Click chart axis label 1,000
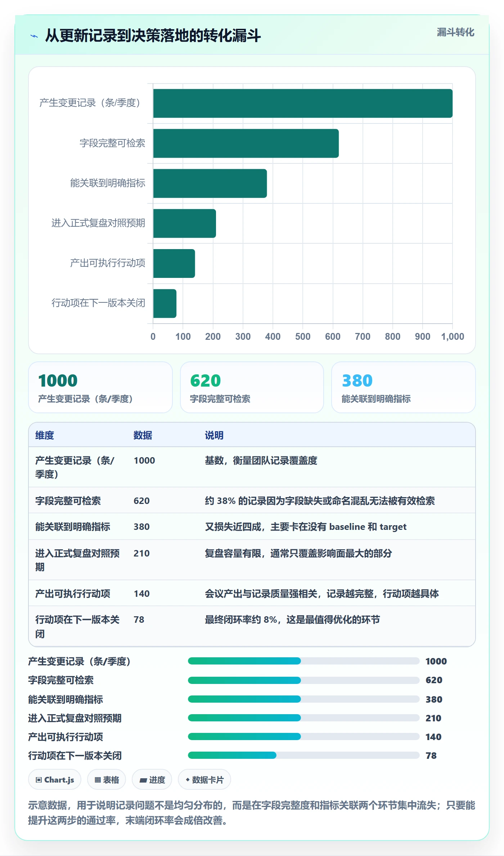This screenshot has height=856, width=504. coord(453,337)
